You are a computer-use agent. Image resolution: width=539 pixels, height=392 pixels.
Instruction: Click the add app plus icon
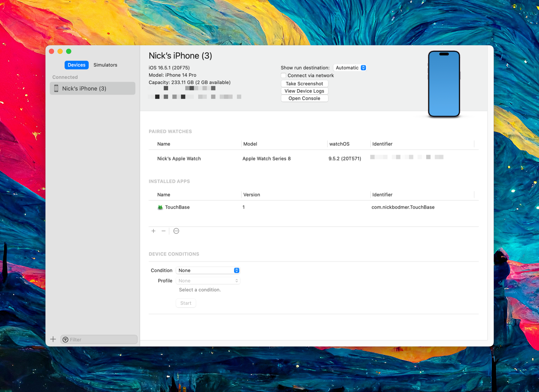pyautogui.click(x=153, y=231)
